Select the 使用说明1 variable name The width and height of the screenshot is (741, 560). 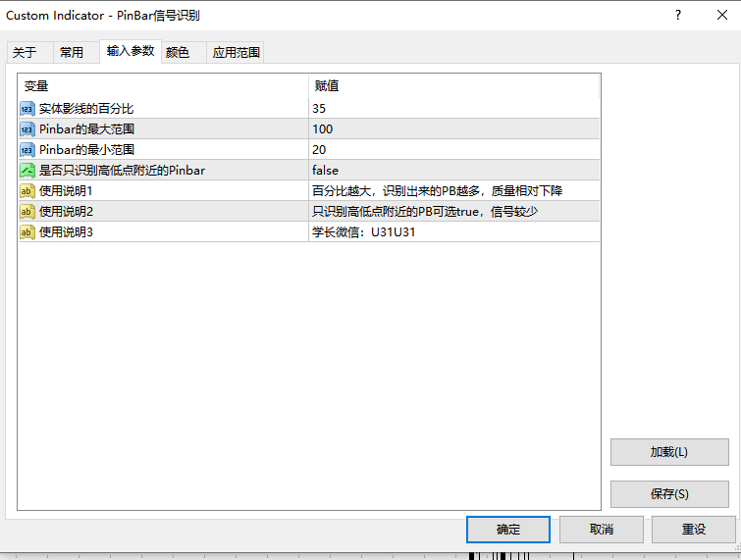(66, 191)
